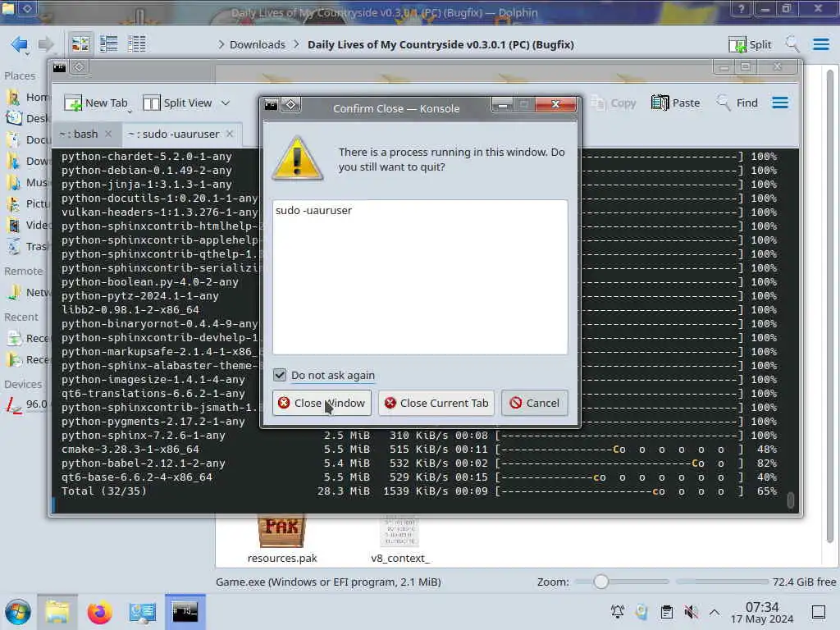This screenshot has width=840, height=630.
Task: Click the Konsole taskbar entry
Action: coord(185,612)
